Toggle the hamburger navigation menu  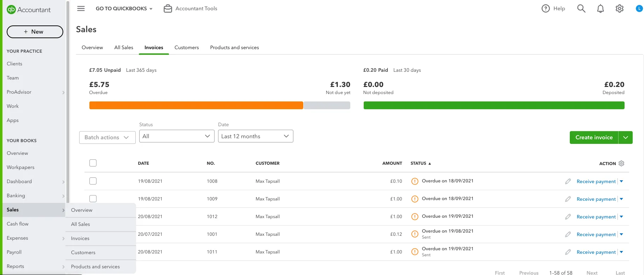[x=81, y=8]
